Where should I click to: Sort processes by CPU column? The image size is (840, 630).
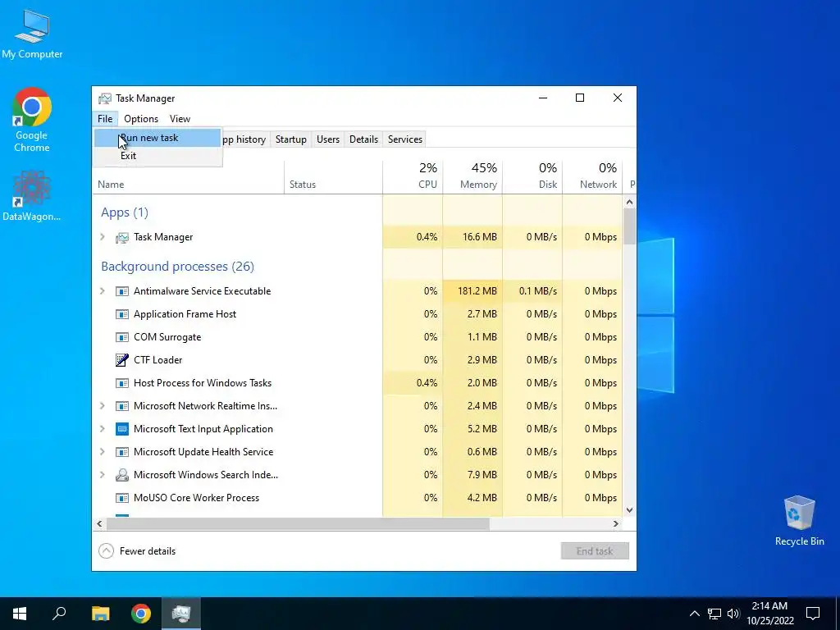point(413,177)
